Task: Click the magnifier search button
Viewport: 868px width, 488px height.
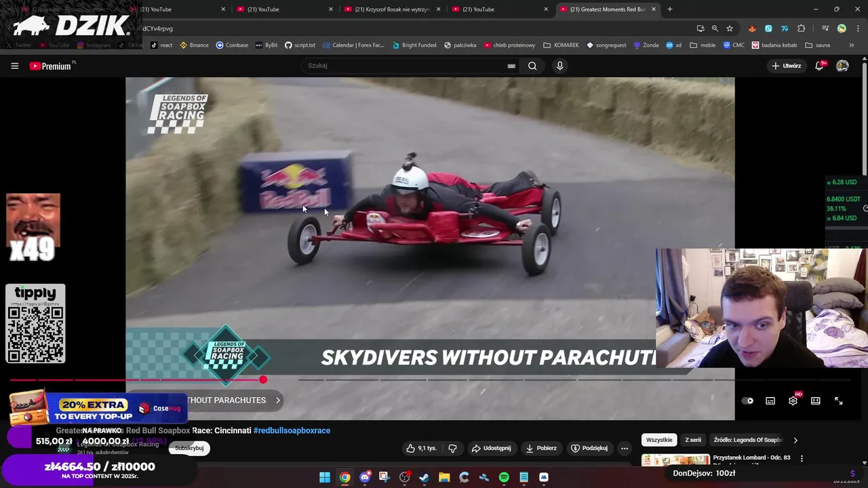Action: [x=532, y=66]
